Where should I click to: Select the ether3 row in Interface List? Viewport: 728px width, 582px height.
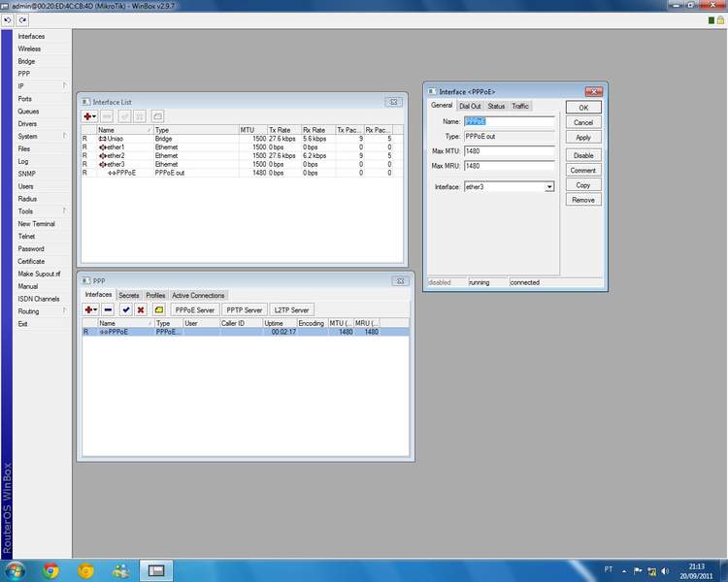(x=242, y=164)
